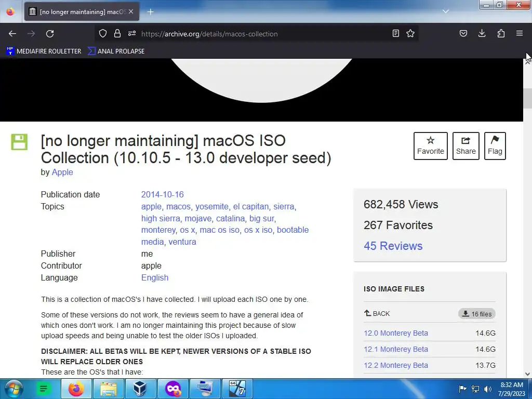The width and height of the screenshot is (532, 399).
Task: Flag this archive item
Action: [495, 146]
